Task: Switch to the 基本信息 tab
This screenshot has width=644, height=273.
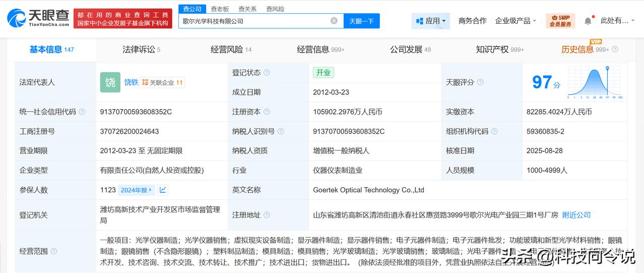Action: click(51, 49)
